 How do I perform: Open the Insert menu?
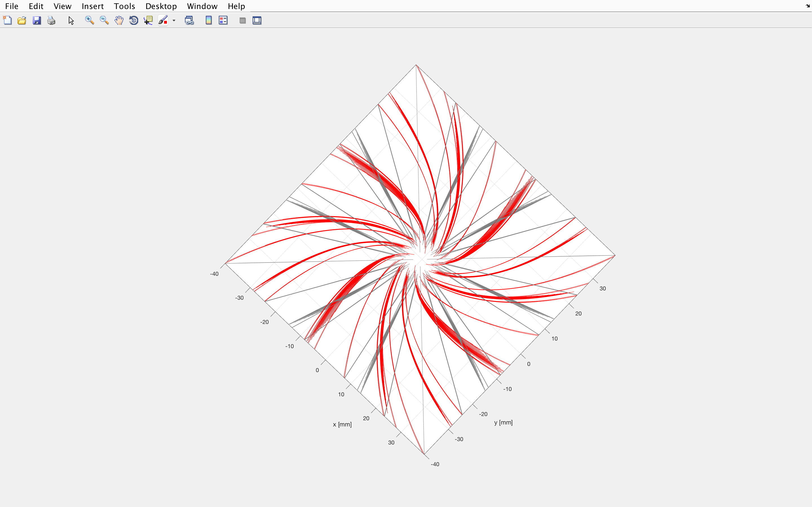92,6
